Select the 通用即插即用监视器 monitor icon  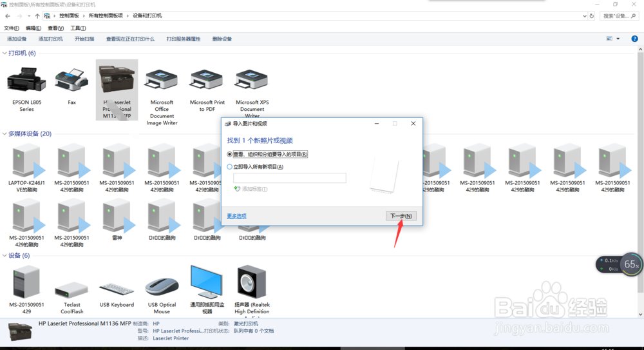coord(207,282)
